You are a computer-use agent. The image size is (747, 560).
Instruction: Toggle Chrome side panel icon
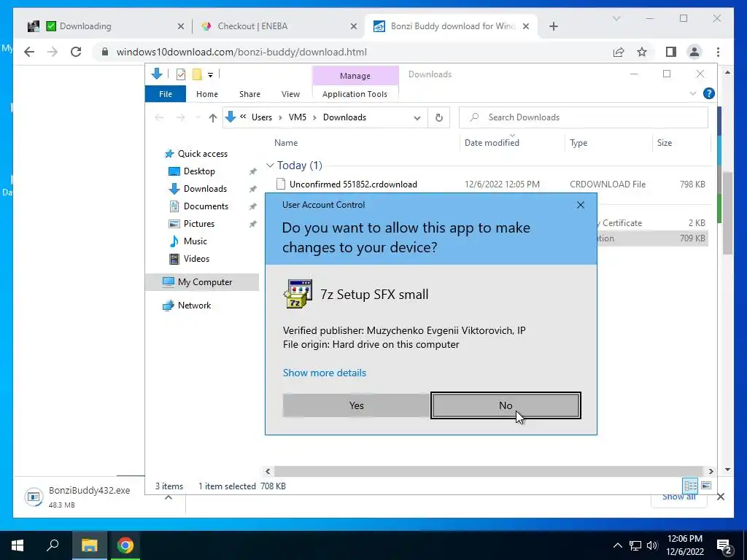[671, 52]
